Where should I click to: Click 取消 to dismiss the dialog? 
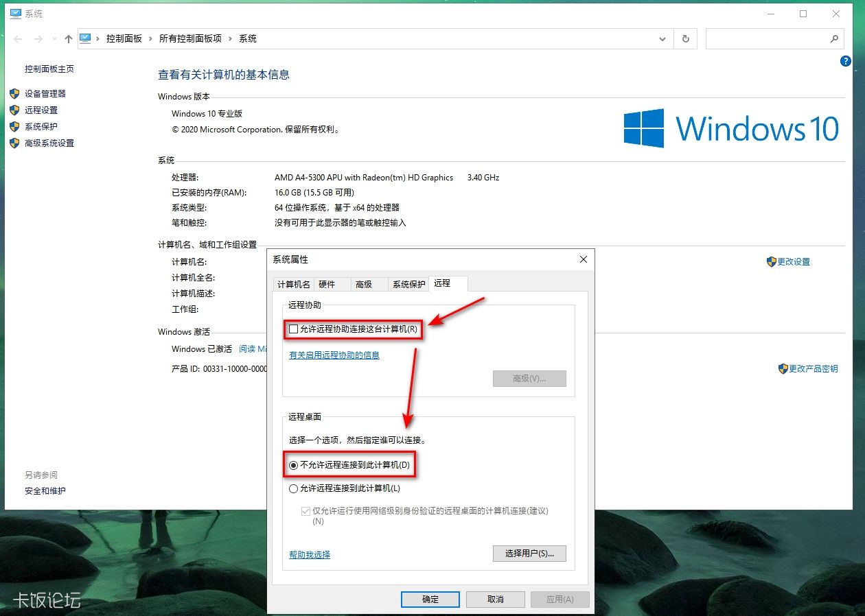coord(496,600)
